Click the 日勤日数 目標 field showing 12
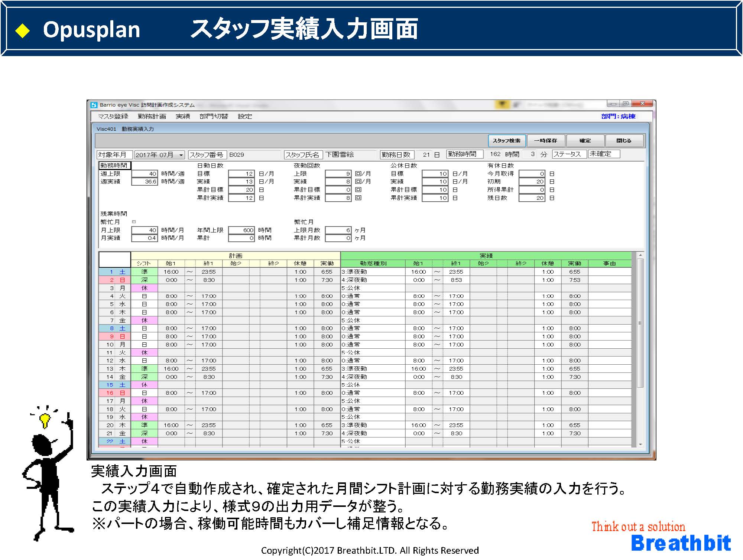Image resolution: width=743 pixels, height=560 pixels. tap(241, 174)
